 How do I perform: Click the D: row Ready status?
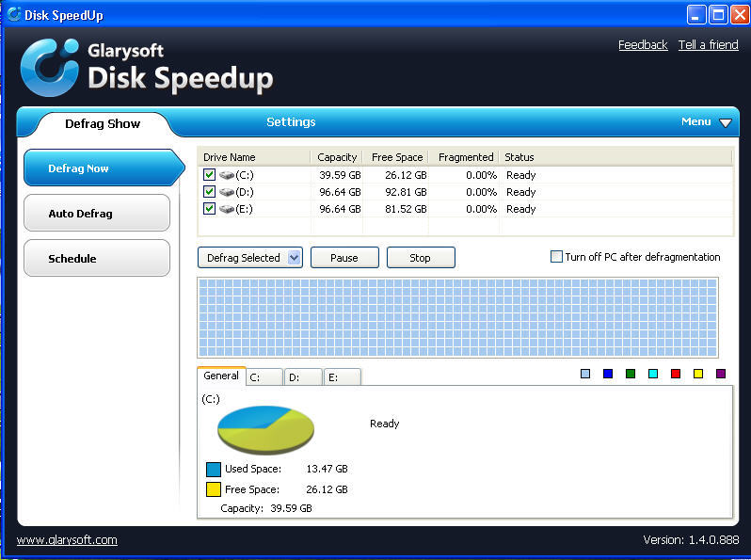(521, 192)
